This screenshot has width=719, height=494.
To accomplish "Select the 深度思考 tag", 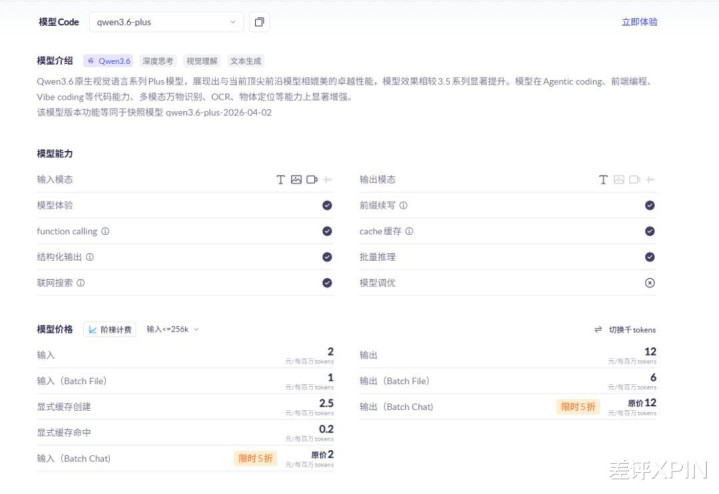I will (157, 61).
